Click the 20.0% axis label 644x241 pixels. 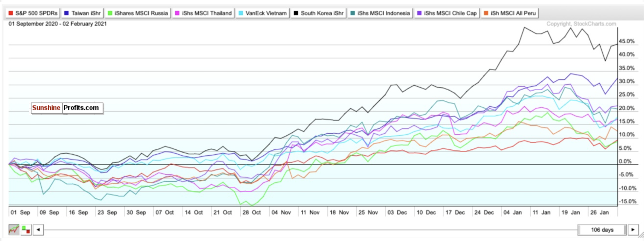point(626,108)
